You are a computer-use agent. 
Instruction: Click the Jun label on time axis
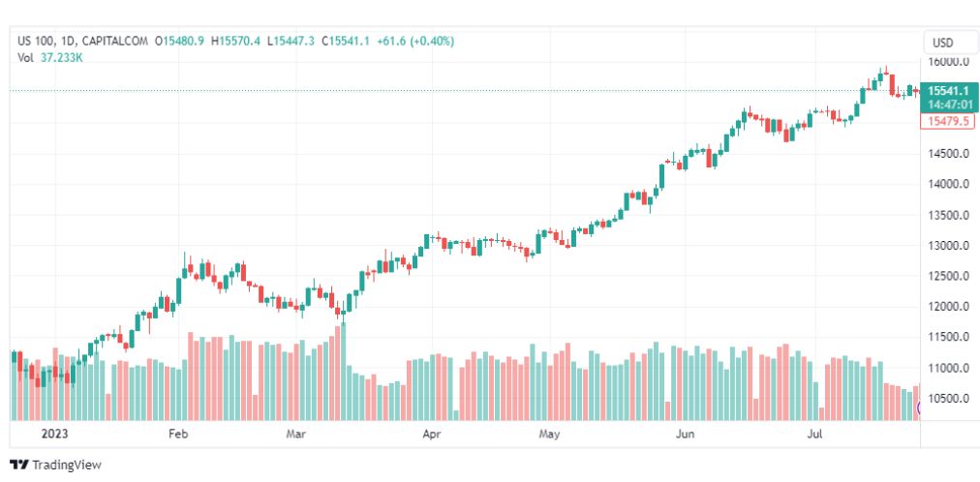(685, 435)
